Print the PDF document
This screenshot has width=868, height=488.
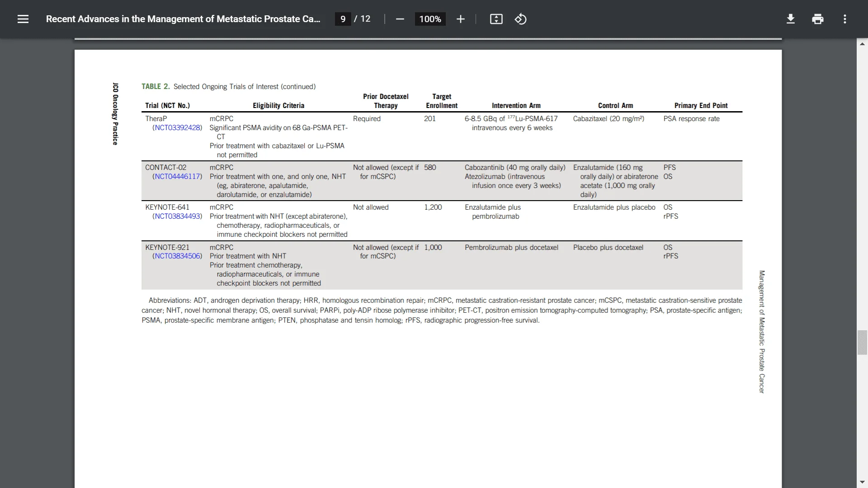coord(817,19)
